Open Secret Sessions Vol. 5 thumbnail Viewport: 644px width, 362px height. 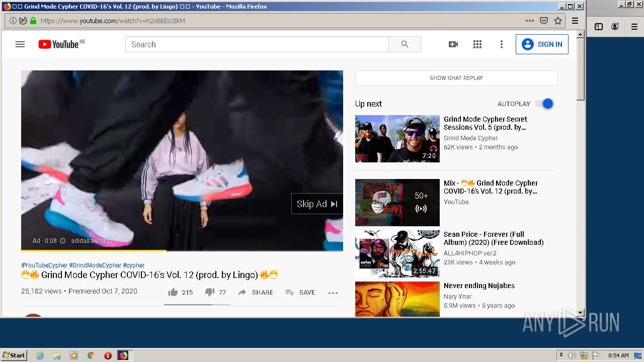pos(397,139)
